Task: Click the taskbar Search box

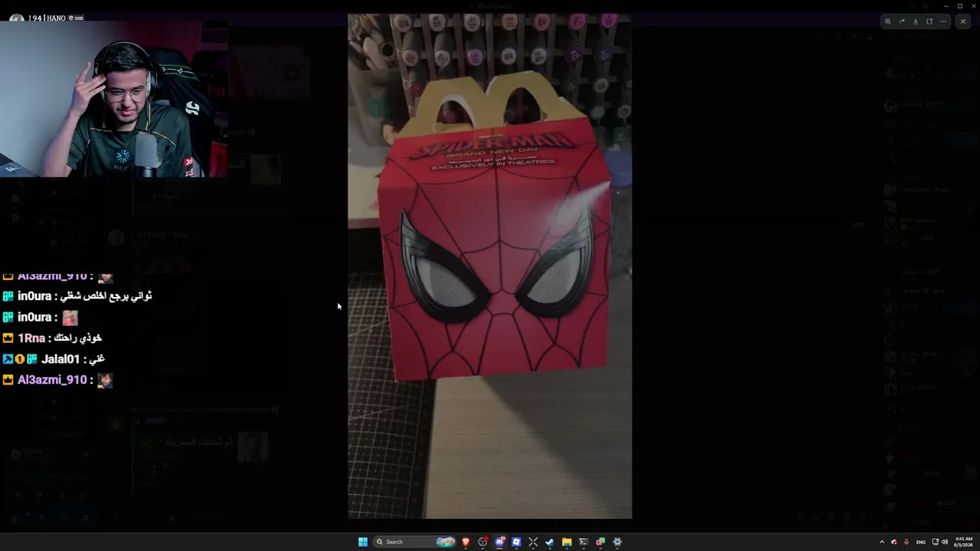Action: 415,542
